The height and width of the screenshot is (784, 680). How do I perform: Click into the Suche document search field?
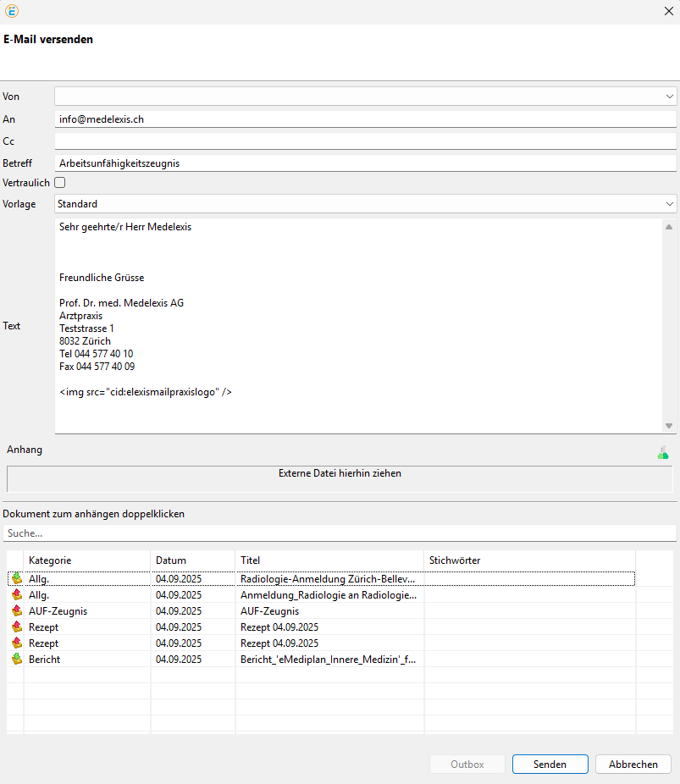click(x=339, y=533)
